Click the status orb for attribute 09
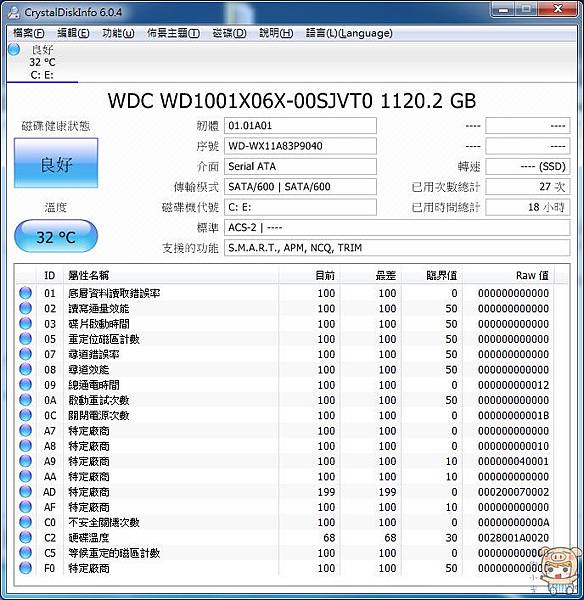Screen dimensions: 584x600 25,385
